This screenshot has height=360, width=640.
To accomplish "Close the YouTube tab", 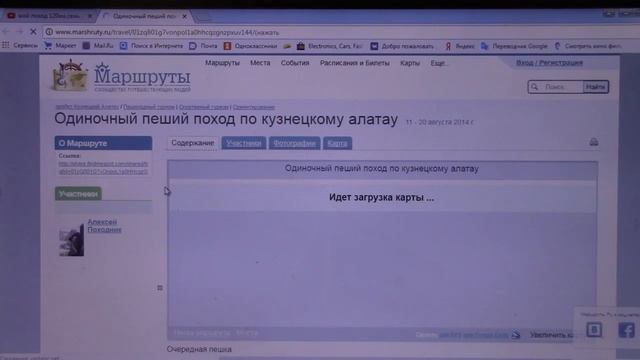I will [90, 16].
